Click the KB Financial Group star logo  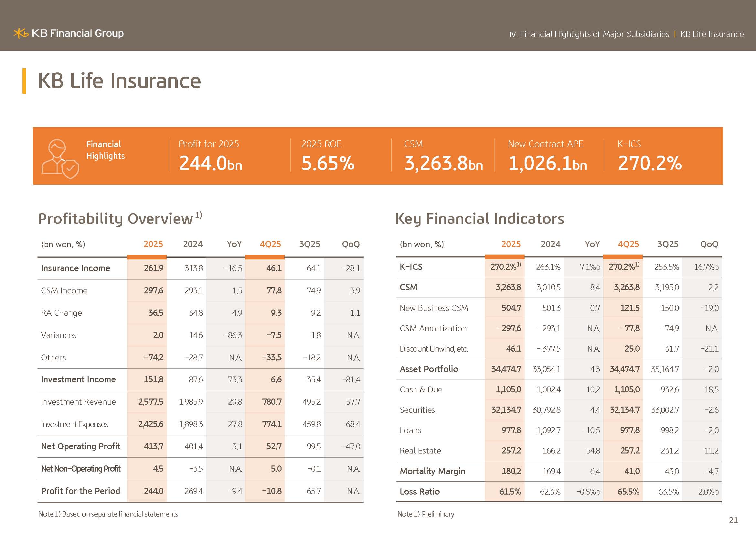pyautogui.click(x=21, y=33)
